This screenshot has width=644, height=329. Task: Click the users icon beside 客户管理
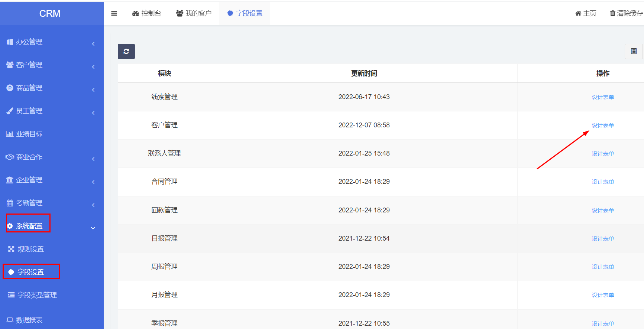10,65
